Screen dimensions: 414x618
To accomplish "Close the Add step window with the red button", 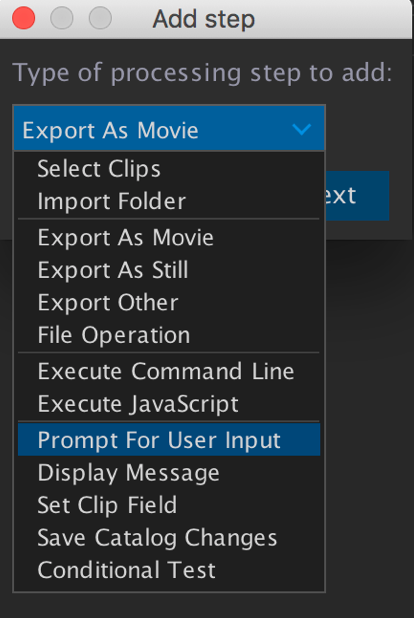I will [24, 18].
